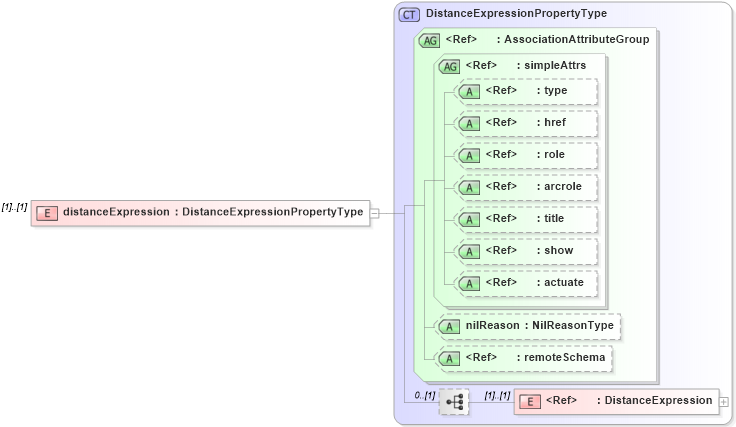Click the E icon of distanceExpression element

(x=47, y=213)
